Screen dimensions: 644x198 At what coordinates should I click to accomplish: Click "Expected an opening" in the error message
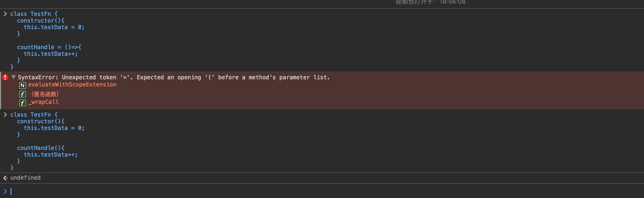pyautogui.click(x=169, y=77)
